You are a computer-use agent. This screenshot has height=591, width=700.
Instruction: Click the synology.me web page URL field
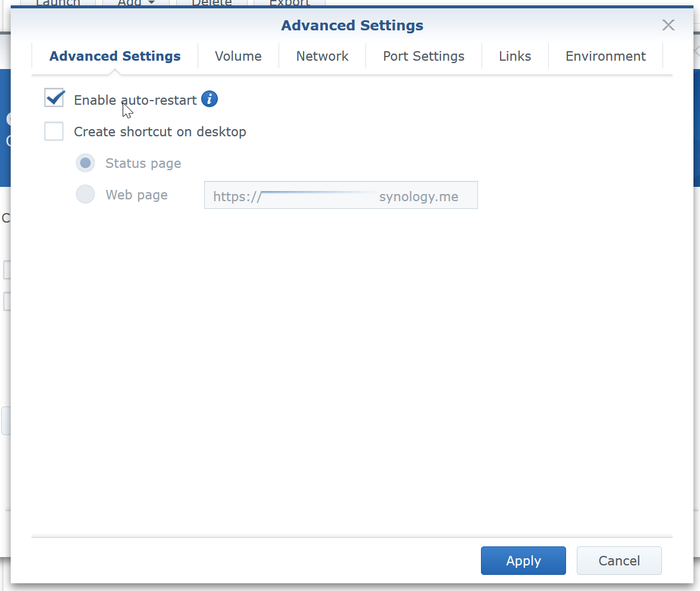[x=340, y=195]
